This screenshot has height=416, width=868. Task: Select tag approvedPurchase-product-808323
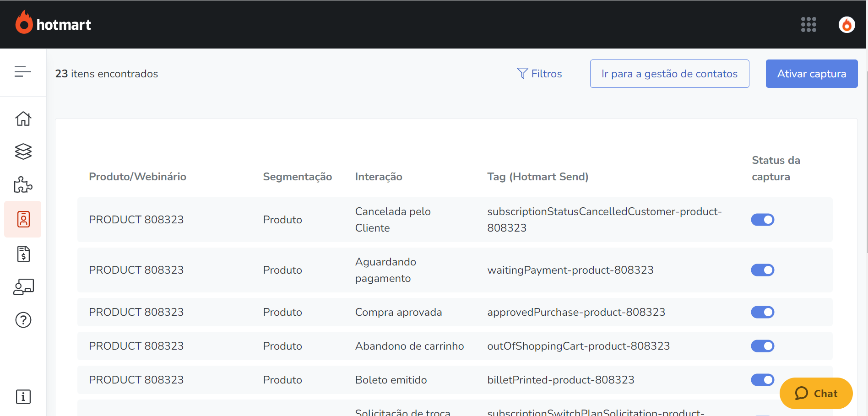point(576,312)
